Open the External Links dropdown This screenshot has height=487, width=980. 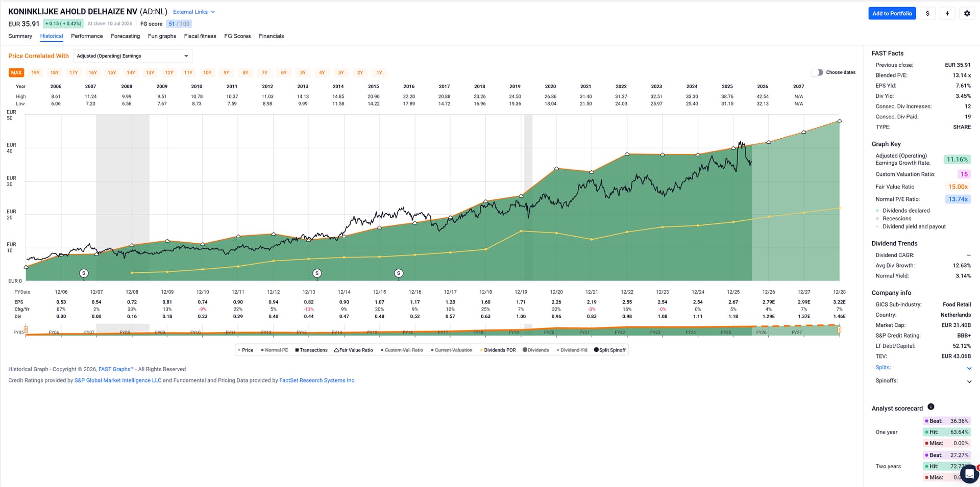[x=194, y=12]
